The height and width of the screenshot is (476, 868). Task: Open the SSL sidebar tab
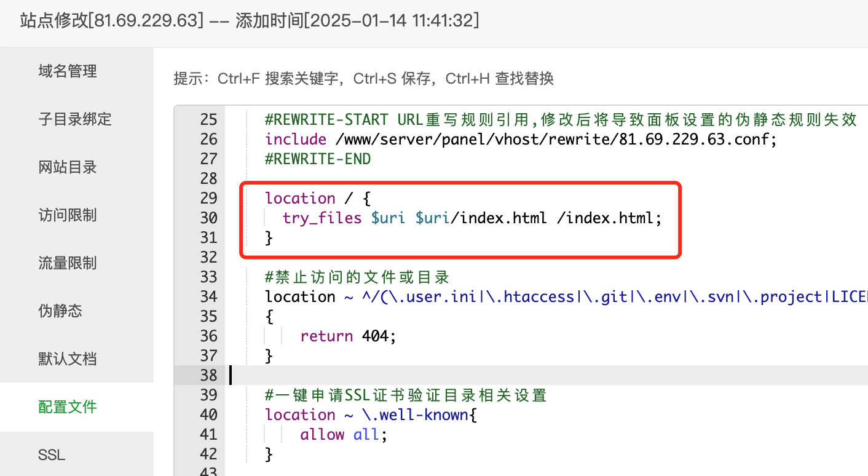(x=52, y=455)
